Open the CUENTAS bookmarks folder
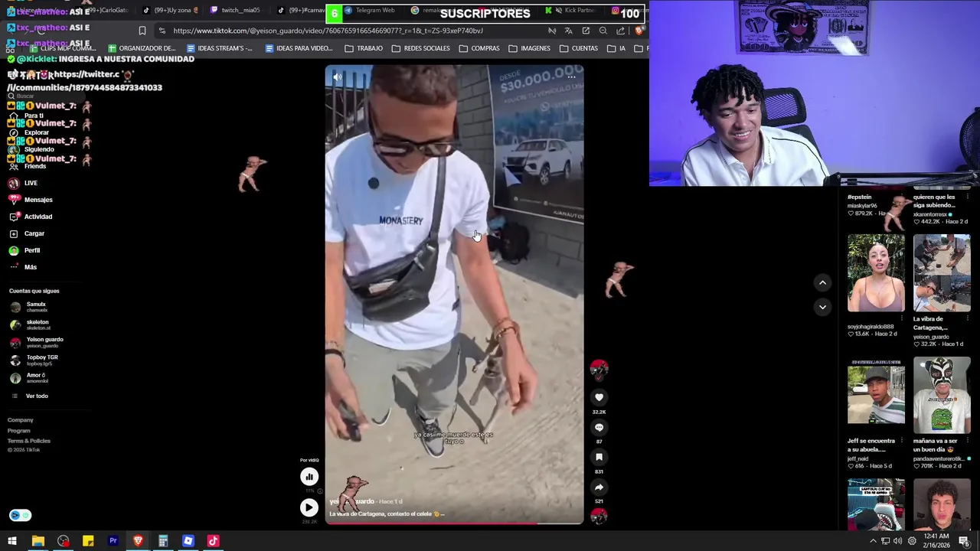 point(579,48)
